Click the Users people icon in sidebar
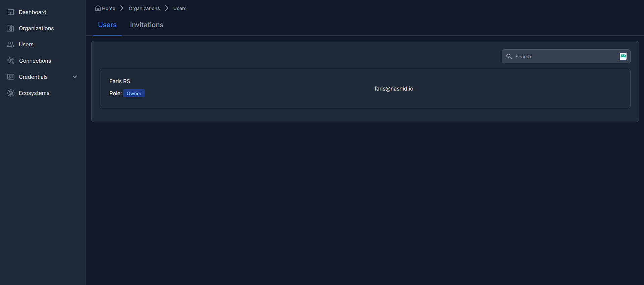Viewport: 644px width, 285px height. point(11,44)
